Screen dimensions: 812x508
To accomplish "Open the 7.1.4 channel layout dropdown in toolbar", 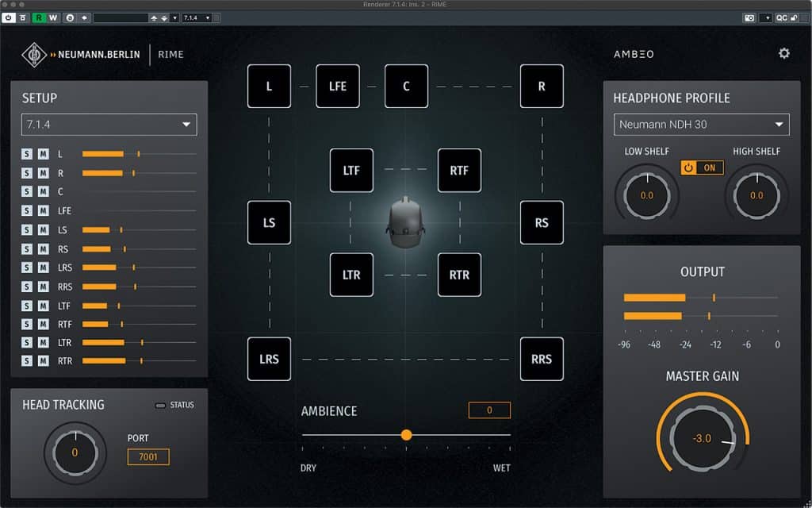I will point(197,18).
